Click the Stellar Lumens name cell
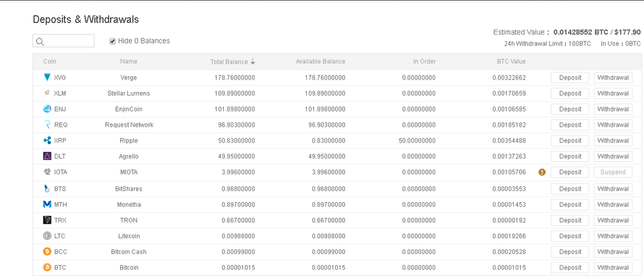644x279 pixels. 128,93
